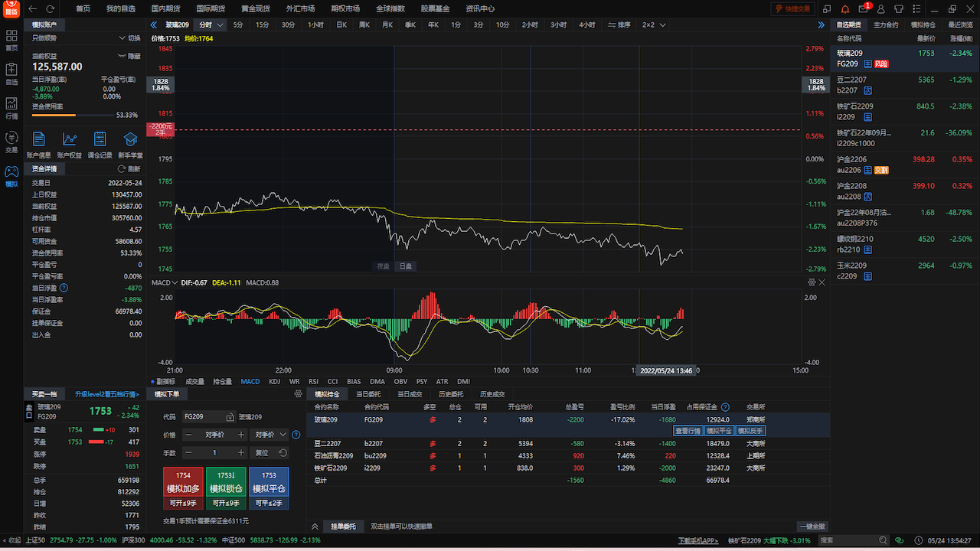Switch to the 主力合约 tab
Viewport: 980px width, 551px height.
point(886,25)
